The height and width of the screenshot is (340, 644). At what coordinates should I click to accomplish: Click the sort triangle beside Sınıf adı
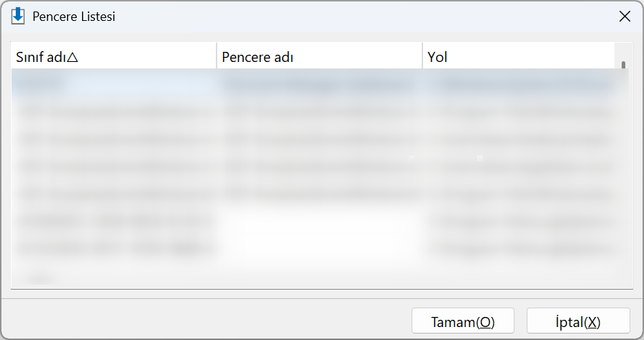(x=72, y=57)
